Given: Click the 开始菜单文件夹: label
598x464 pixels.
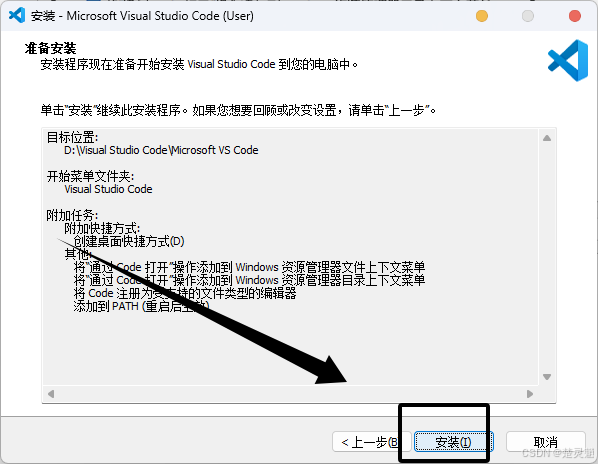Looking at the screenshot, I should [x=90, y=176].
